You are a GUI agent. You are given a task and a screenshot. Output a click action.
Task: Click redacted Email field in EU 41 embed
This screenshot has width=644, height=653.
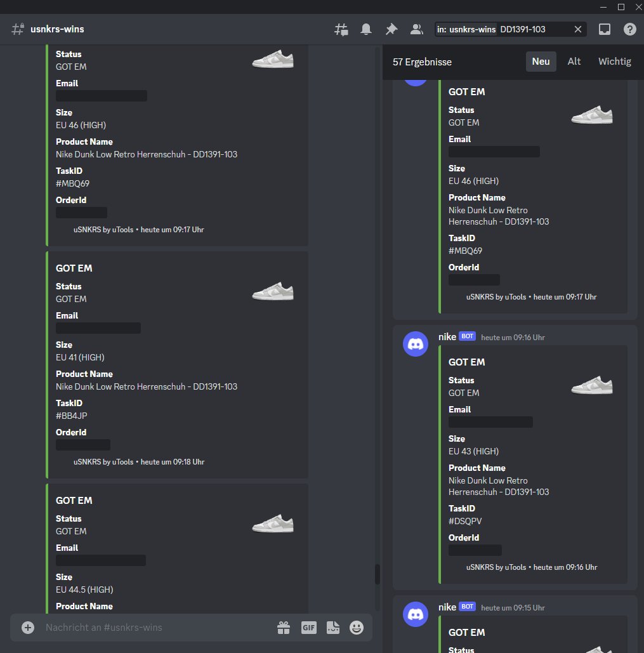click(98, 328)
